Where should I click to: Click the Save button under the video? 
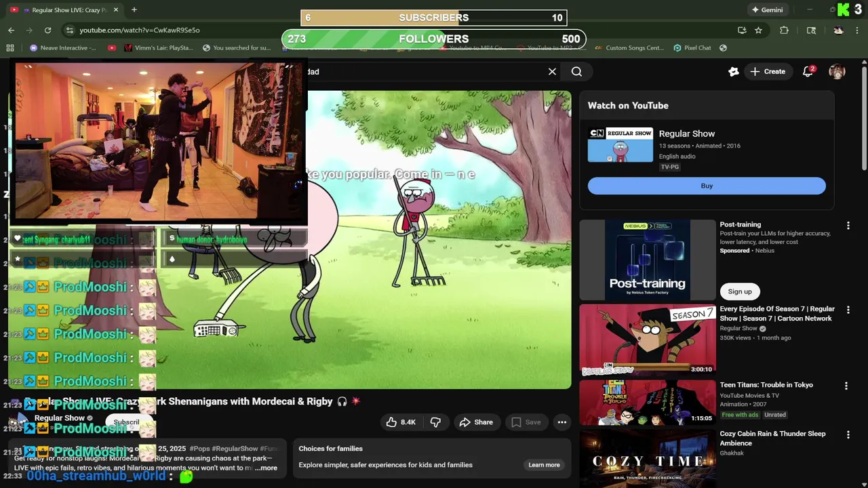click(526, 422)
